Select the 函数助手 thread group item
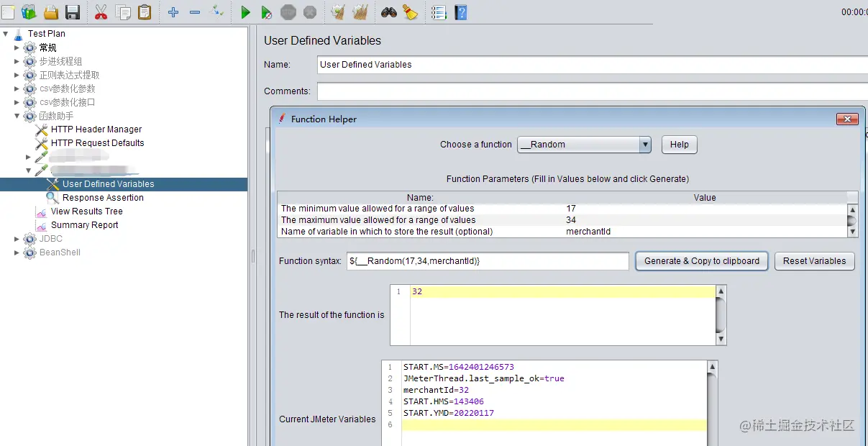The image size is (868, 446). coord(56,116)
